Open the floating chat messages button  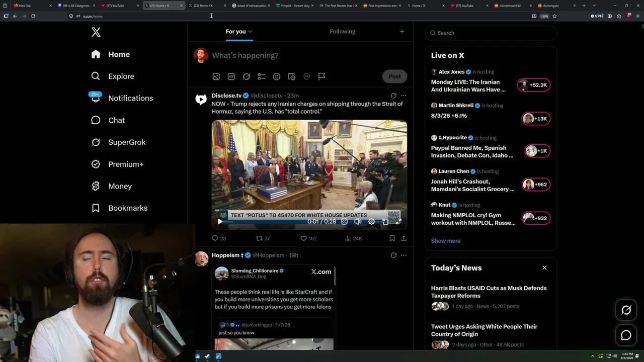(x=626, y=335)
